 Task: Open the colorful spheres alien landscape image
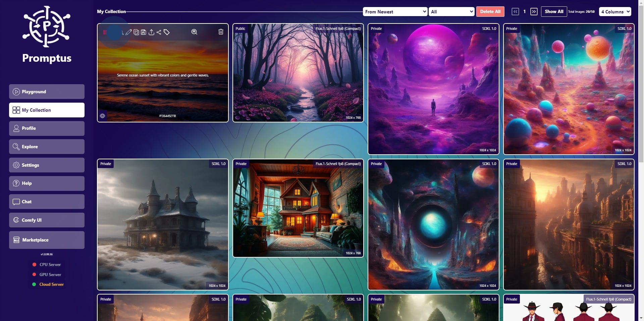point(569,89)
